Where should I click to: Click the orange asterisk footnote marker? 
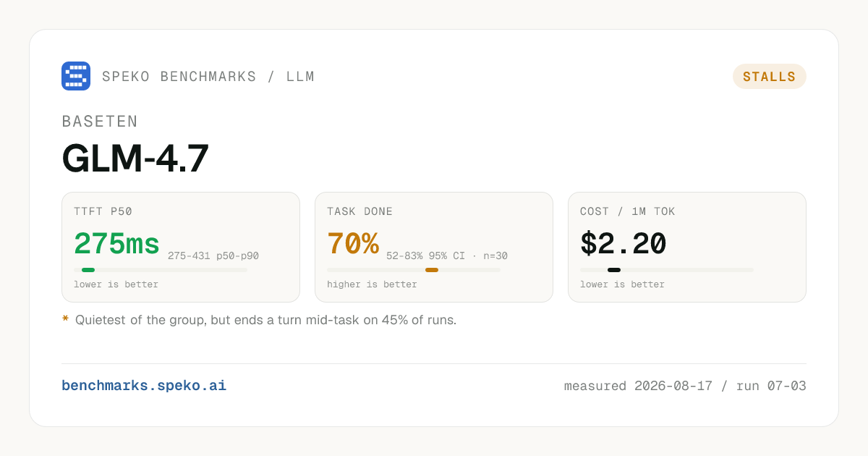point(65,320)
